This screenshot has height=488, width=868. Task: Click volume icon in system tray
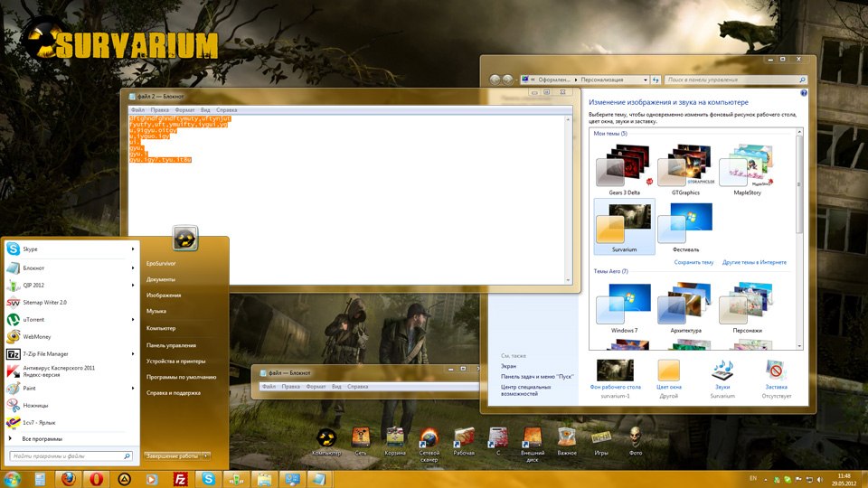[820, 479]
